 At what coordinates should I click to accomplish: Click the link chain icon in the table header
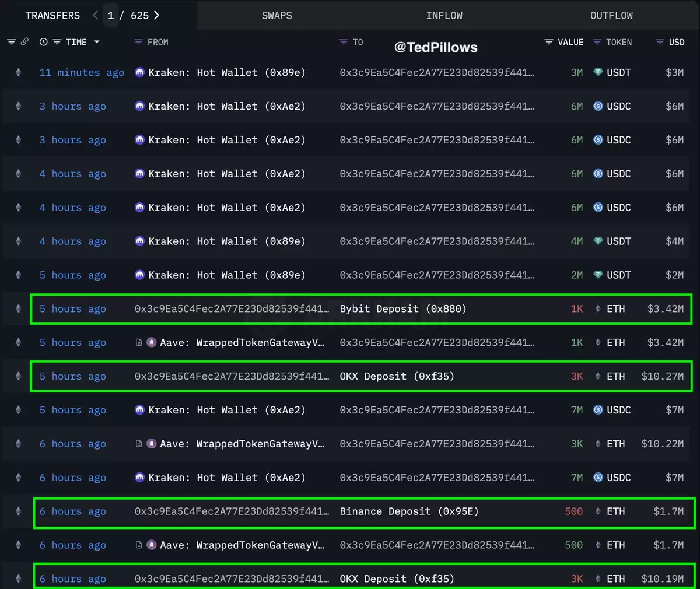pyautogui.click(x=24, y=42)
